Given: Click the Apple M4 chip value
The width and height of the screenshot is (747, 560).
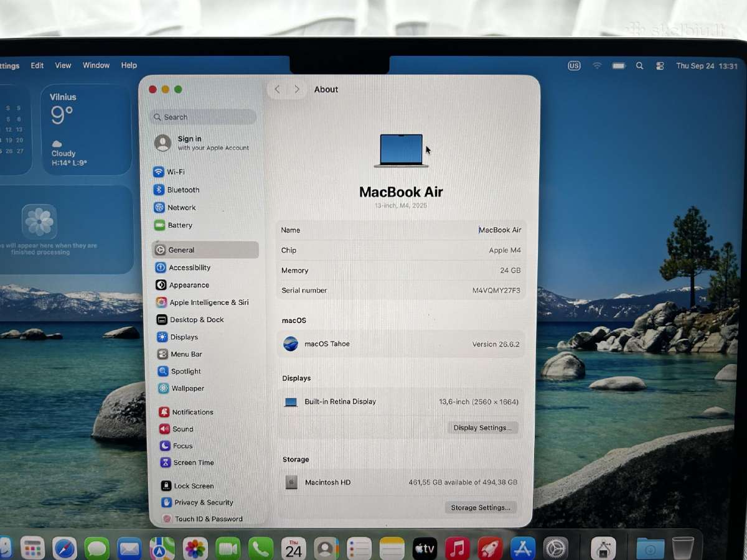Looking at the screenshot, I should pyautogui.click(x=505, y=250).
